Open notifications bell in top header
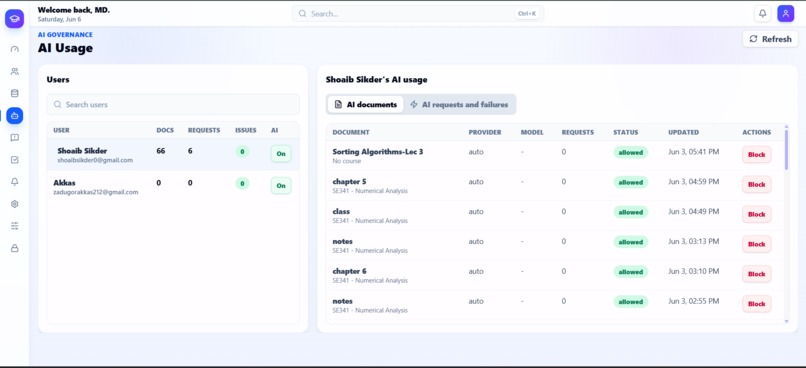Image resolution: width=806 pixels, height=368 pixels. [x=763, y=13]
